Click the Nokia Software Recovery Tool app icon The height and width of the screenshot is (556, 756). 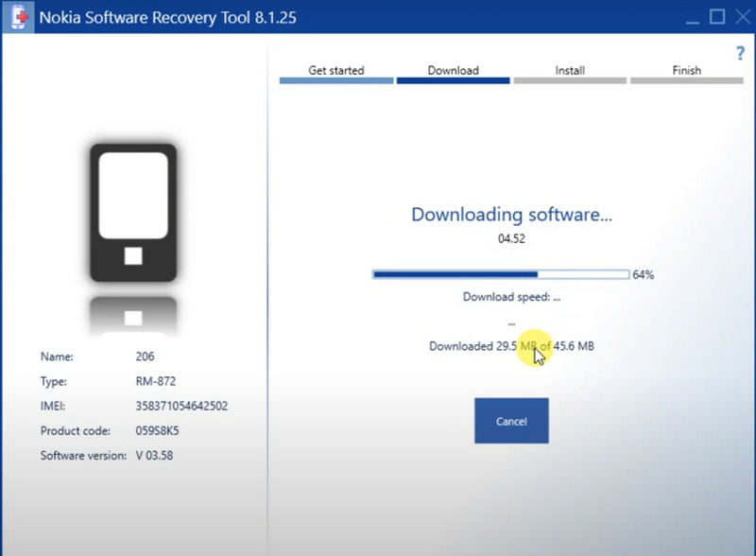(18, 17)
